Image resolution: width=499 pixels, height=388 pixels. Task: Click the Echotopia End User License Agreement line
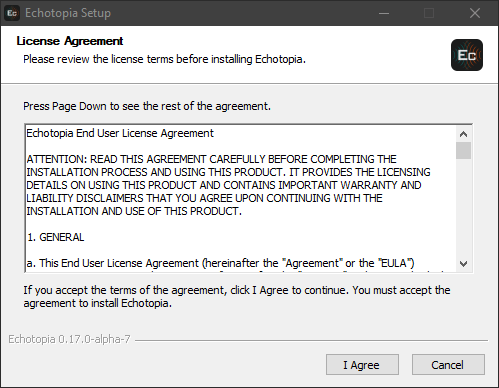coord(120,133)
